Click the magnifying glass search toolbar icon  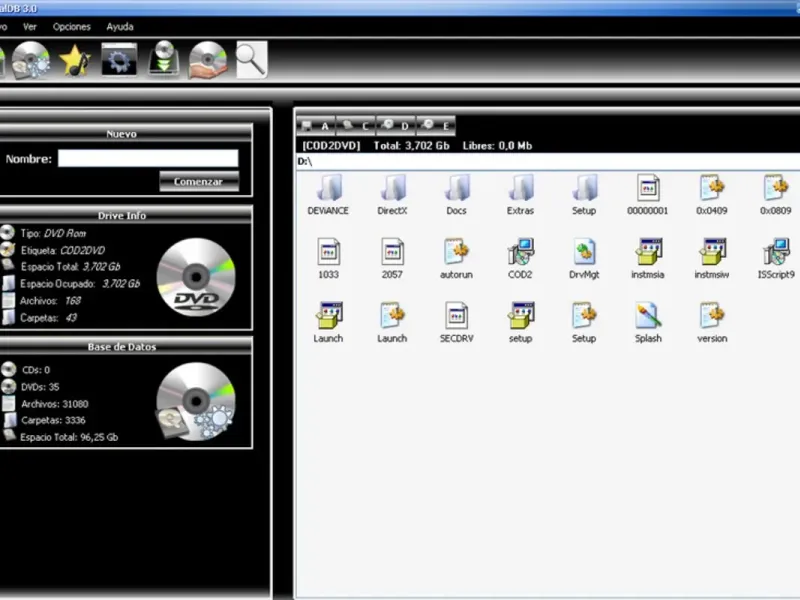(251, 60)
